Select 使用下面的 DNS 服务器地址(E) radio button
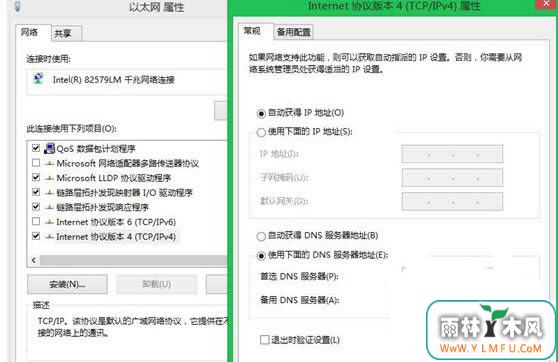Image resolution: width=558 pixels, height=362 pixels. (x=261, y=256)
